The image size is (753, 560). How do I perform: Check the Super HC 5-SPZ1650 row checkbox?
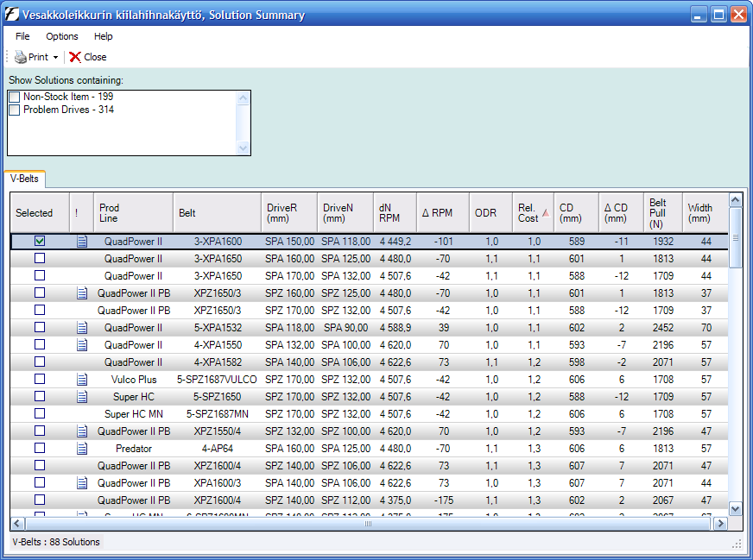40,396
